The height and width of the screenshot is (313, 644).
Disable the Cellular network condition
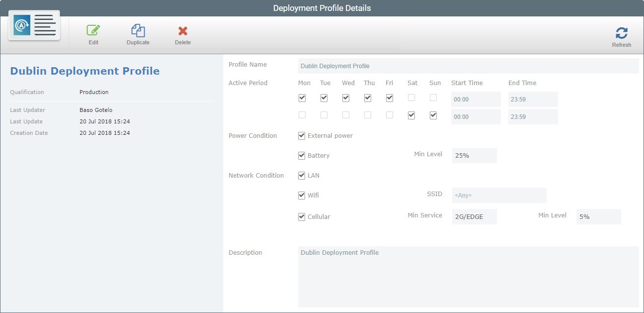[301, 216]
